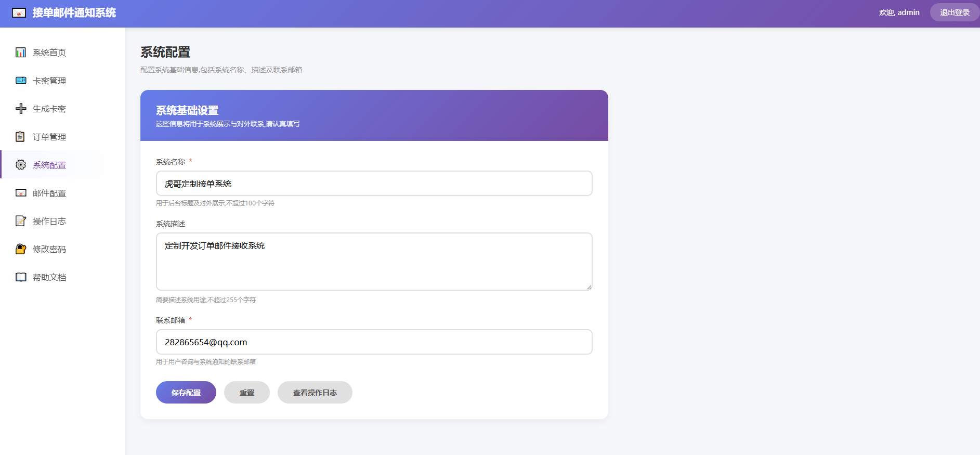Click the notepad icon for 操作日志
This screenshot has width=980, height=455.
[x=21, y=221]
